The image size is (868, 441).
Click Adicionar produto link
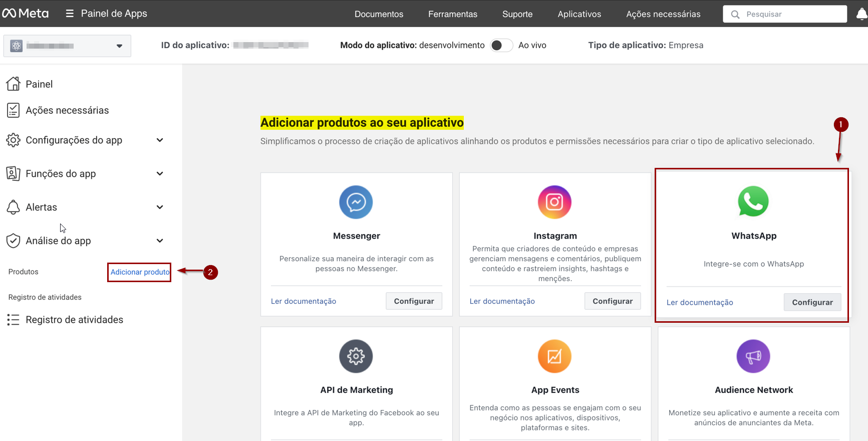[140, 272]
